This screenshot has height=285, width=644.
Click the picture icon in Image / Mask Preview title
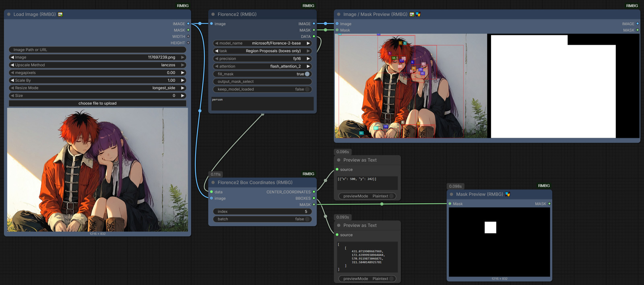[412, 14]
